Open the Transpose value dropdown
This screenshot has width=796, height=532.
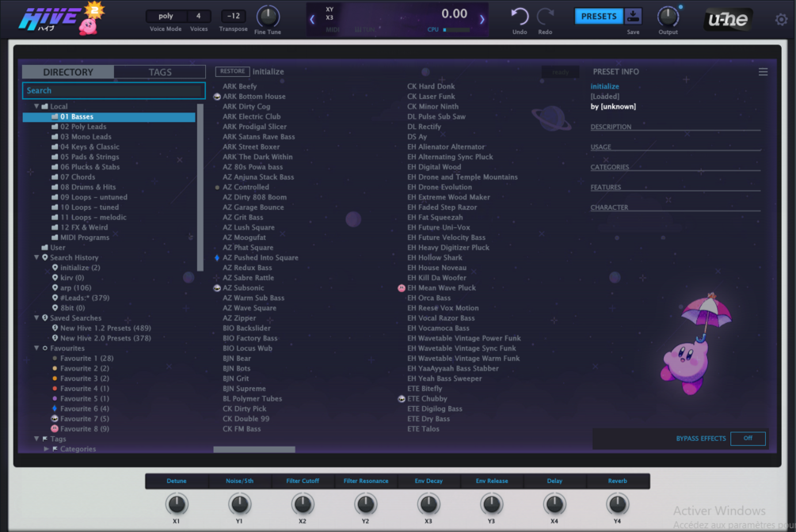tap(234, 17)
